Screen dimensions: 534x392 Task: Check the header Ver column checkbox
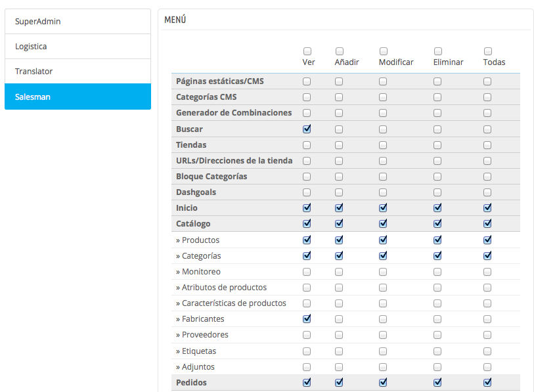307,51
